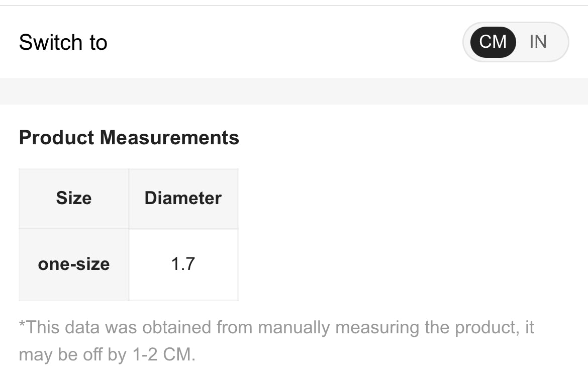Click the "Switch to" label
588x368 pixels.
pyautogui.click(x=63, y=42)
